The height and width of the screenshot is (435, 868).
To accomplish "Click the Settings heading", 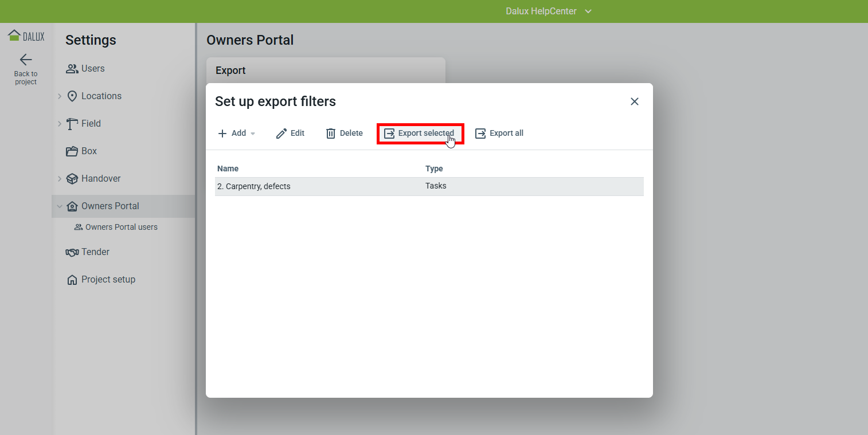I will click(x=91, y=40).
